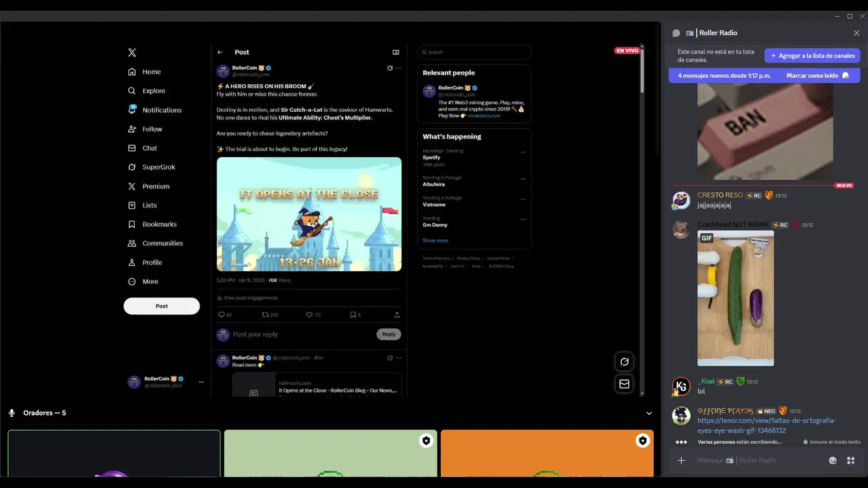Open three-dot menu on the Read more reply
Image resolution: width=868 pixels, height=488 pixels.
click(399, 358)
